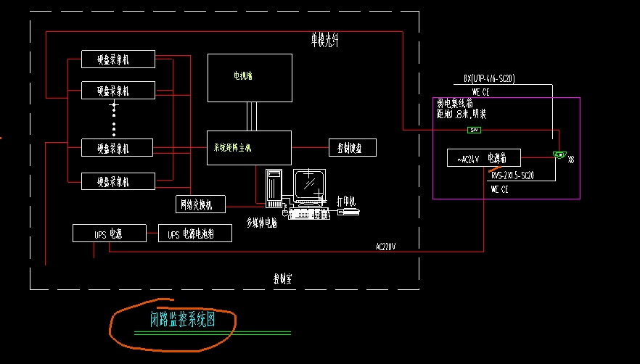Click the AC220V line label
Screen dimensions: 640x364
pos(386,247)
